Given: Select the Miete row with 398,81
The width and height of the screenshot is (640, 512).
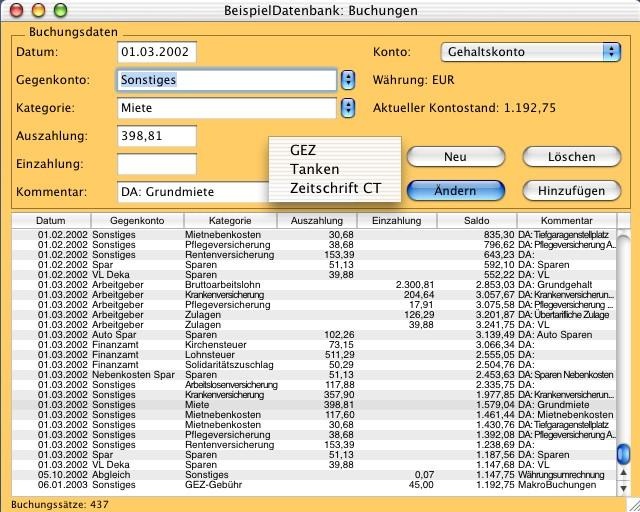Looking at the screenshot, I should pyautogui.click(x=314, y=405).
